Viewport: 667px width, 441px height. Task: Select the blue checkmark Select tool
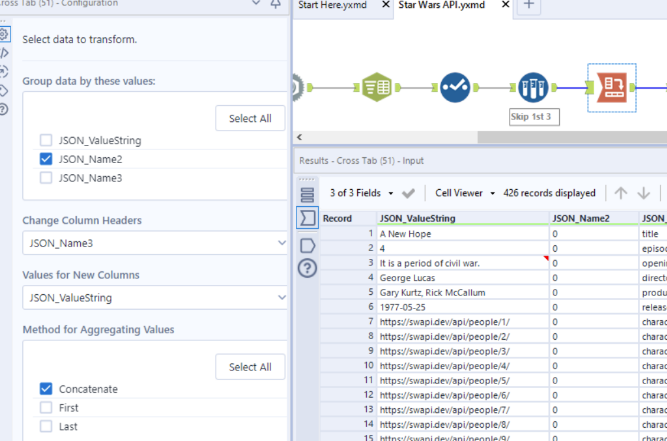coord(455,89)
